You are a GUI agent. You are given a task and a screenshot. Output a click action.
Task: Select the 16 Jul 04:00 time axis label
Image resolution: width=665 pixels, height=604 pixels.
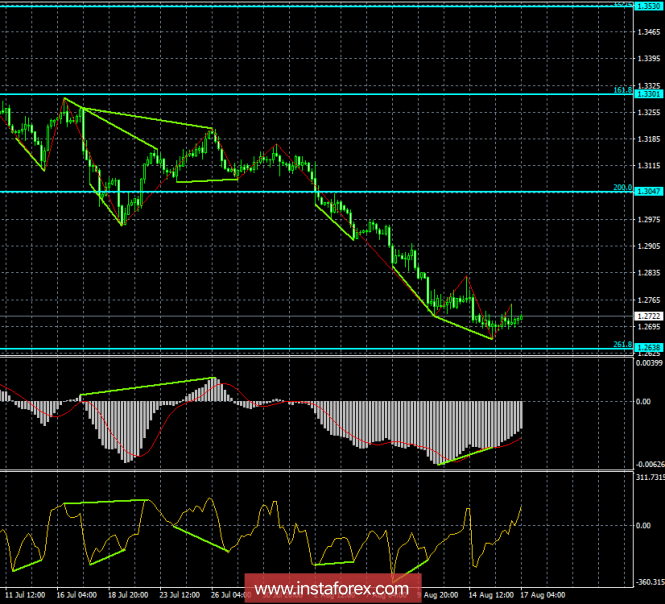[76, 595]
